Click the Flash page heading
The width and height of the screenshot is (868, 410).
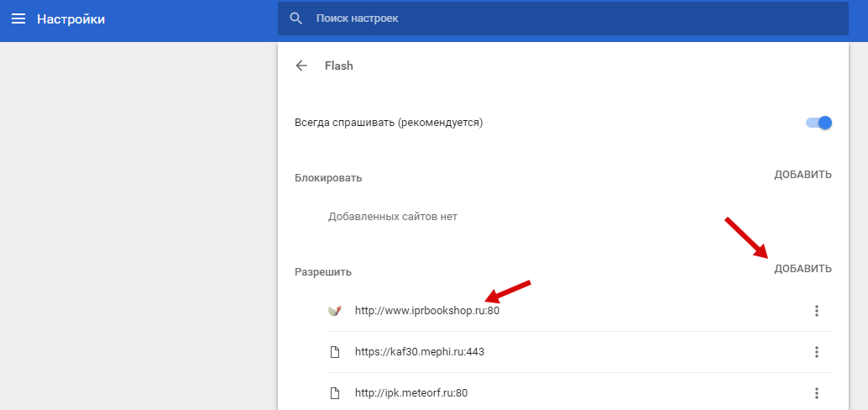point(339,66)
